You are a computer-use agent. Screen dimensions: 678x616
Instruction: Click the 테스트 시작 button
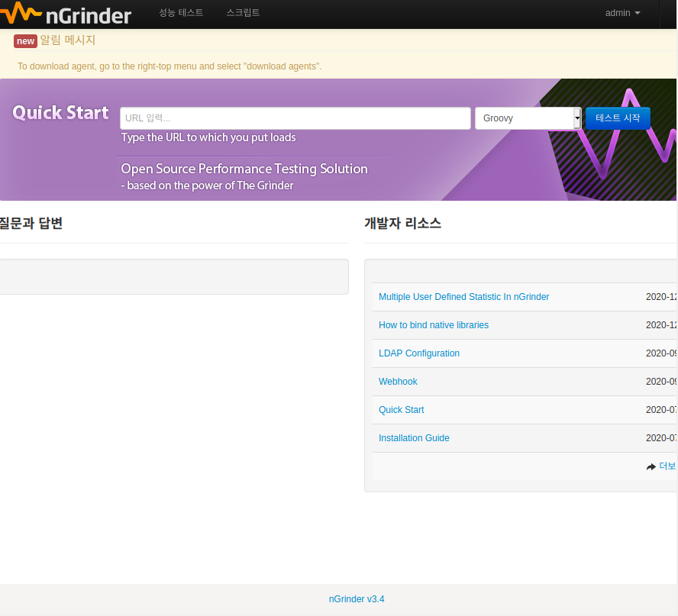click(618, 118)
